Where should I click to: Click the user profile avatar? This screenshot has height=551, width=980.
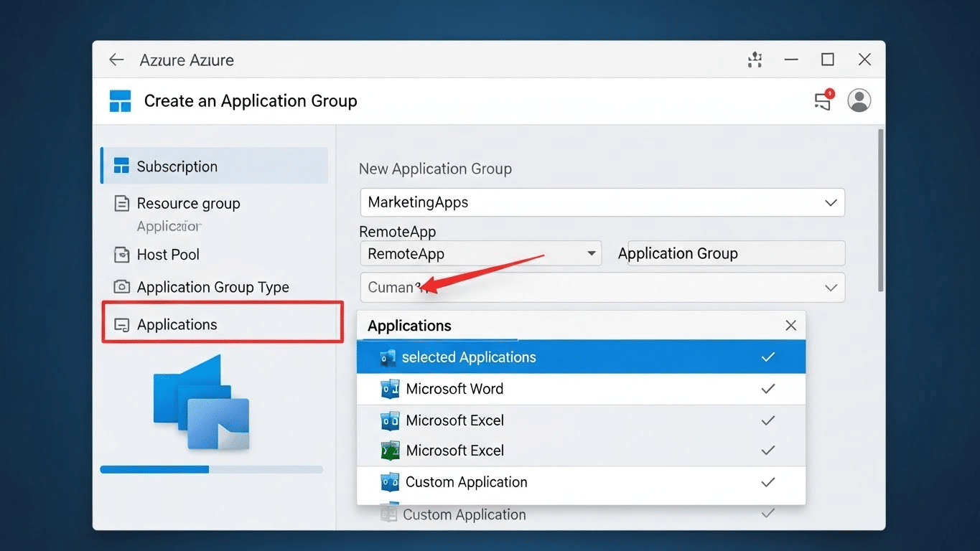(859, 100)
